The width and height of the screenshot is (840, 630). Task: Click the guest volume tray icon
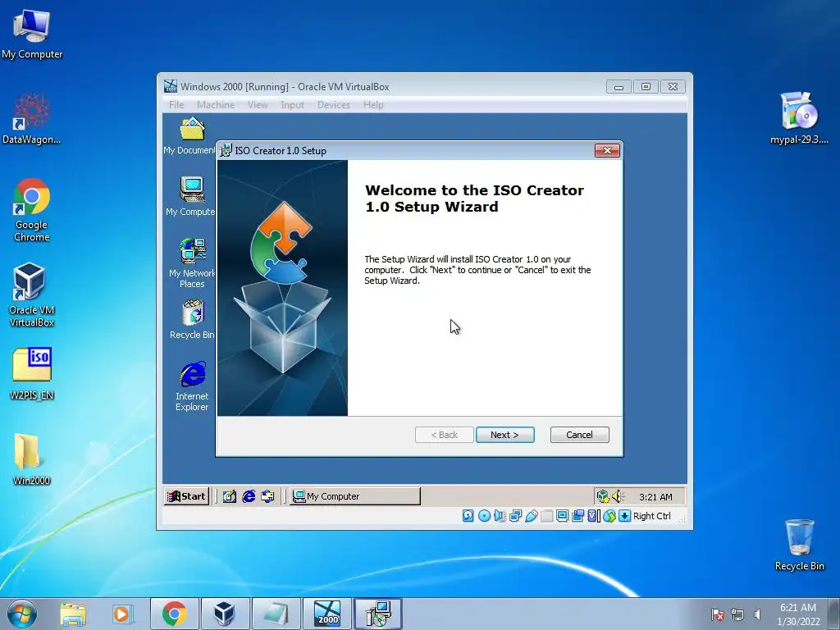pos(618,496)
